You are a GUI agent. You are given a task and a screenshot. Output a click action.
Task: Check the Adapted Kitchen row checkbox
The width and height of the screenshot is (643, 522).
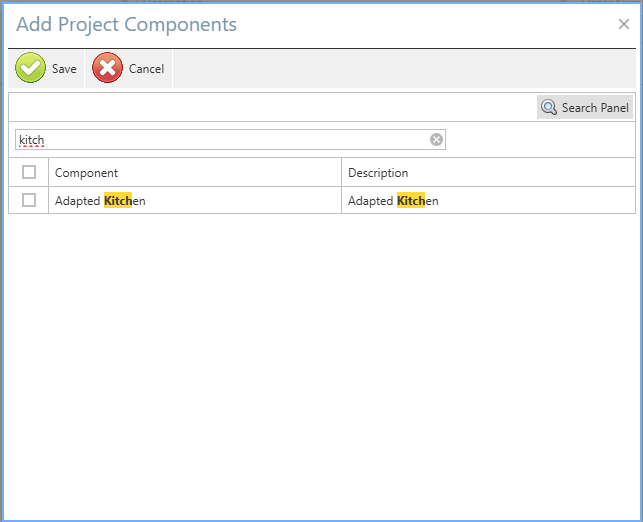tap(29, 200)
